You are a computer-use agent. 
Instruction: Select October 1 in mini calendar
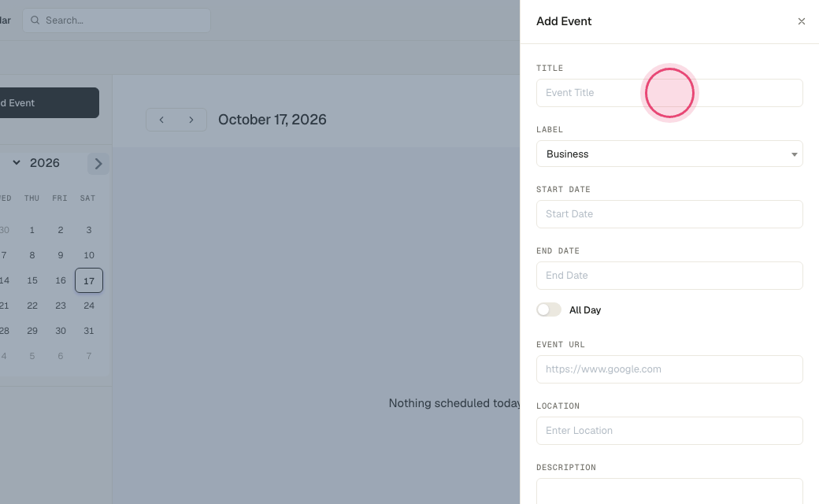click(x=31, y=230)
